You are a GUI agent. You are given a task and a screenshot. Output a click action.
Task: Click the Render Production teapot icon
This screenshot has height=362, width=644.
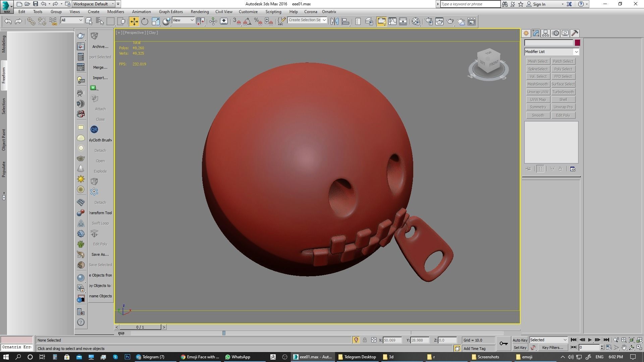pos(450,21)
